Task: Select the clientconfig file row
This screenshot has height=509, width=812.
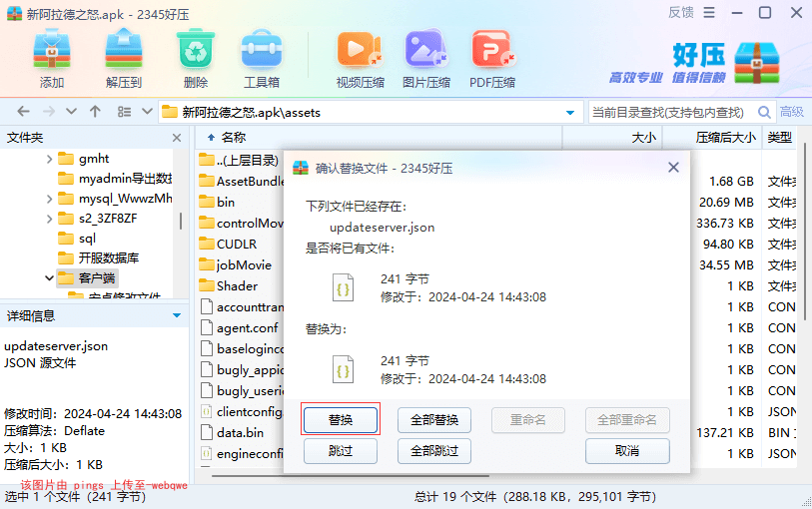Action: 241,412
